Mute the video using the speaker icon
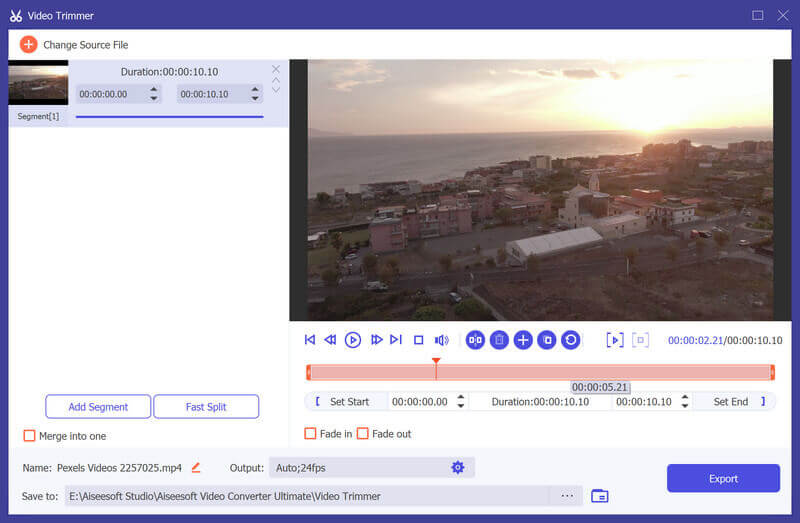Viewport: 800px width, 523px height. pos(441,340)
